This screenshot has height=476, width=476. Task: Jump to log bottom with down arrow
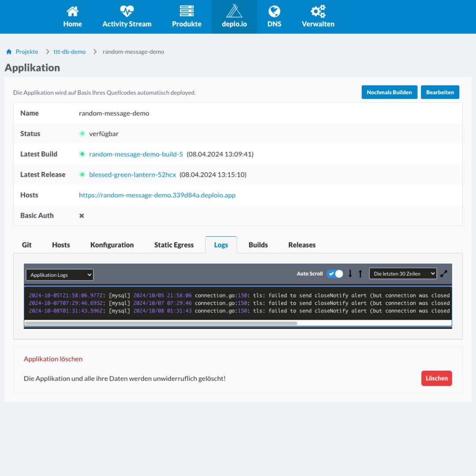pyautogui.click(x=350, y=274)
